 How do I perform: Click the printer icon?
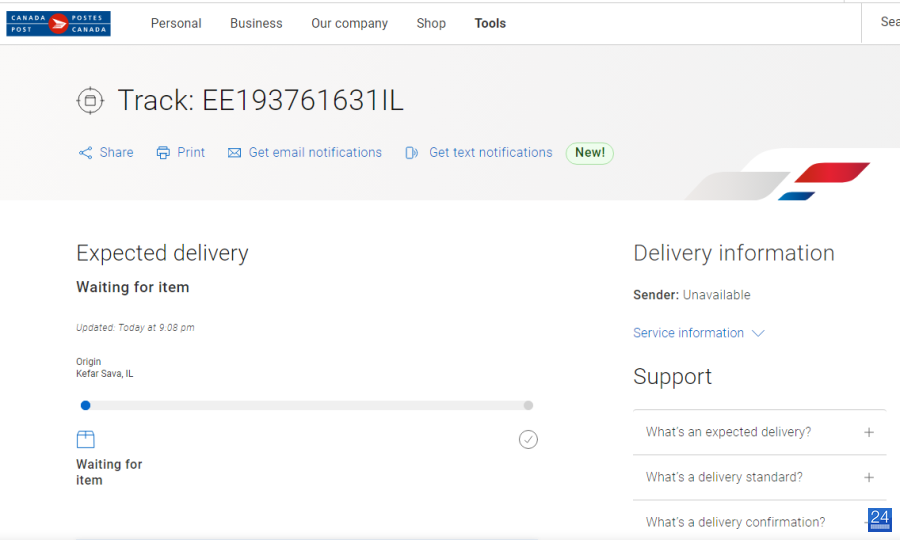point(163,153)
